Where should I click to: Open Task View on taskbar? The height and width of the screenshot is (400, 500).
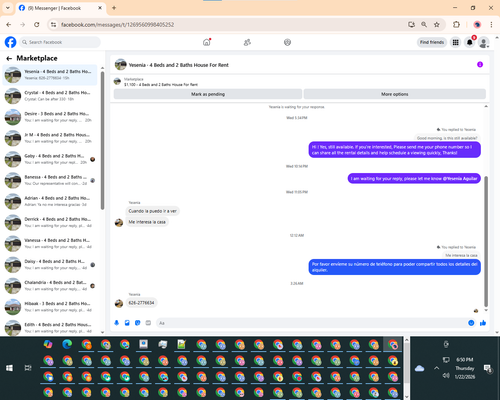(28, 368)
